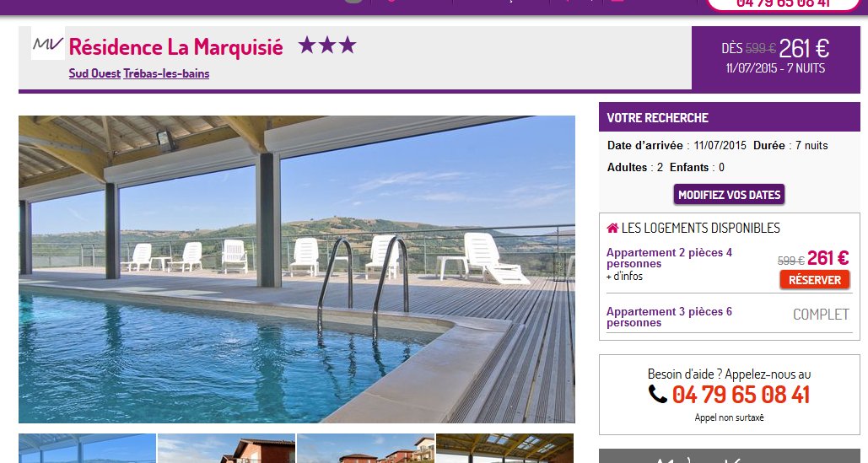
Task: Click the red Réserver button
Action: [814, 280]
